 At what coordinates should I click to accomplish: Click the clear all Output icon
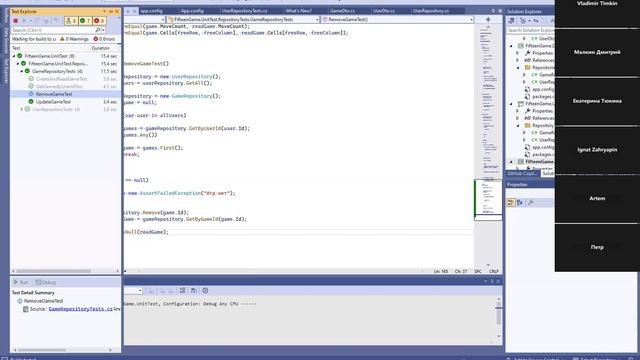[x=182, y=291]
